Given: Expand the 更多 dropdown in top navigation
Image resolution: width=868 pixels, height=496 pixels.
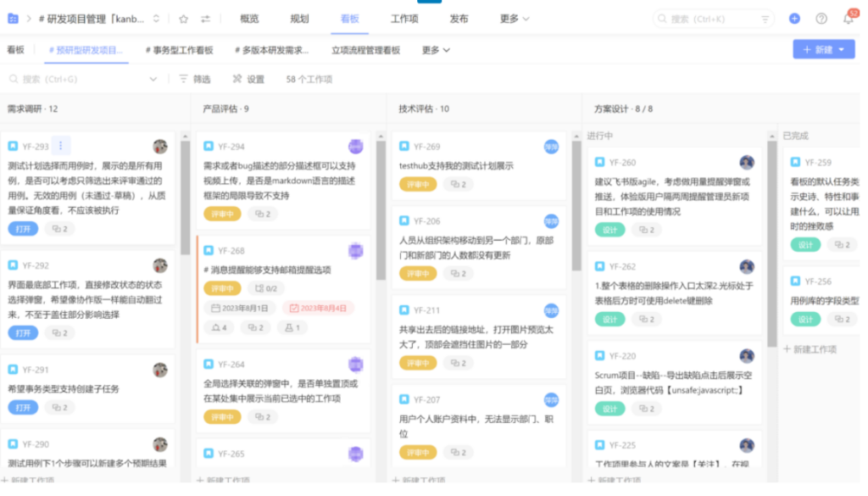Looking at the screenshot, I should 515,19.
